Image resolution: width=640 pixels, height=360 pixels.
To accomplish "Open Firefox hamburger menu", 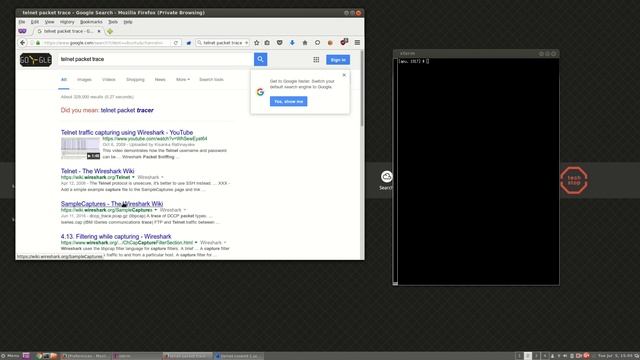I will 357,42.
